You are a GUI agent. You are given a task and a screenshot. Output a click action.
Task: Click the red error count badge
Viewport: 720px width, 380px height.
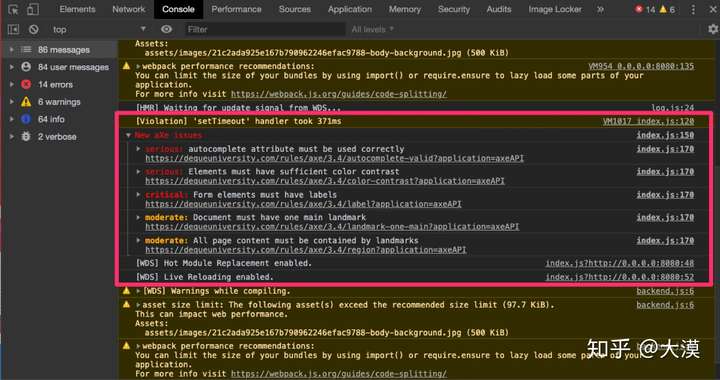click(645, 9)
